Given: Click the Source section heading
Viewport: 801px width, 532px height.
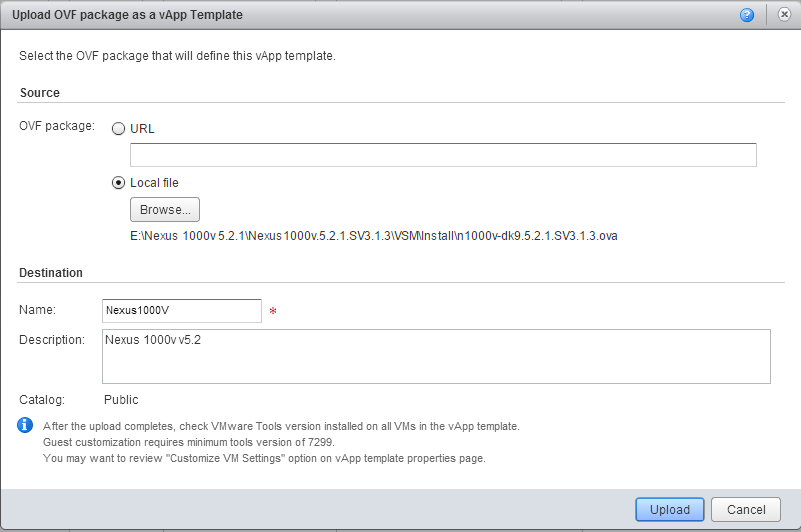Looking at the screenshot, I should coord(40,93).
